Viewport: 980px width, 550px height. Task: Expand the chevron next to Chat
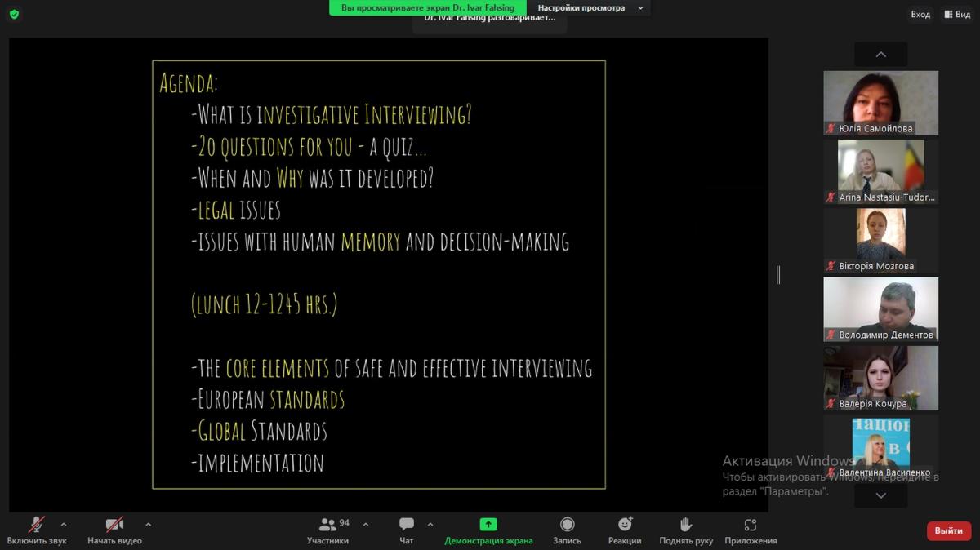tap(430, 524)
